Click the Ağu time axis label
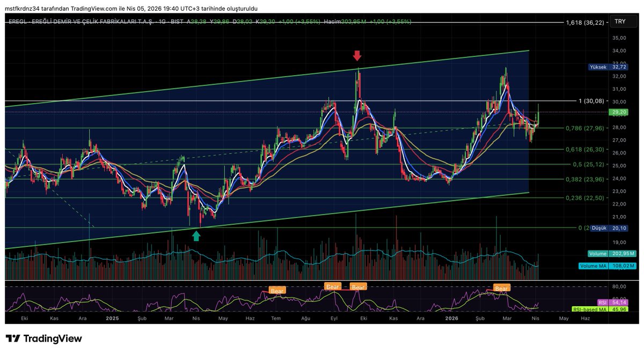Screen dimensions: 644x353 pyautogui.click(x=306, y=318)
